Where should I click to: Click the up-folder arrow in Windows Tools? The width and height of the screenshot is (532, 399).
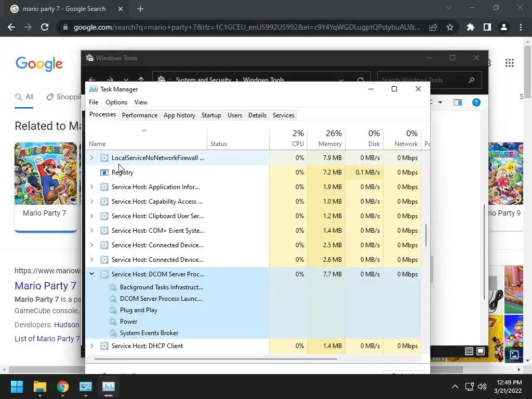tap(141, 80)
